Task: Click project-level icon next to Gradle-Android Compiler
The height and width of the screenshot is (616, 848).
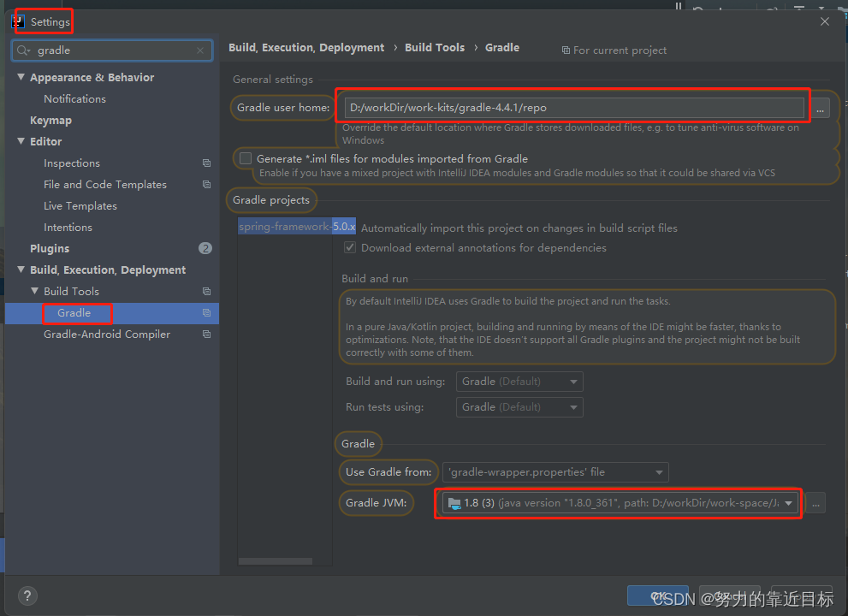Action: pos(206,335)
